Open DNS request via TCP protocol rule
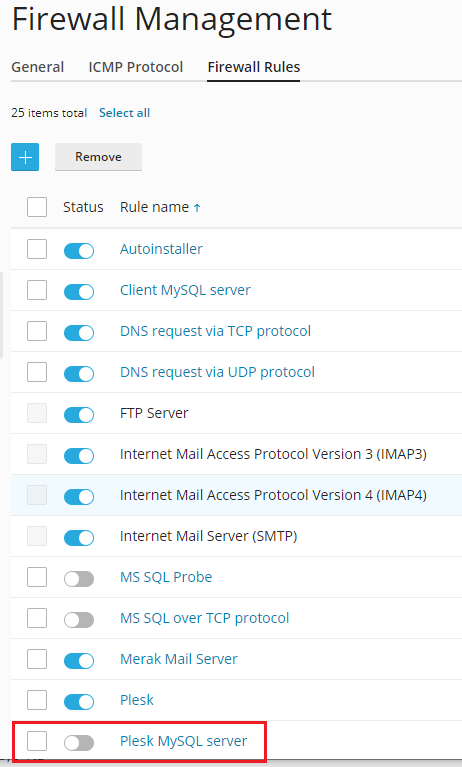The height and width of the screenshot is (767, 462). pos(215,331)
